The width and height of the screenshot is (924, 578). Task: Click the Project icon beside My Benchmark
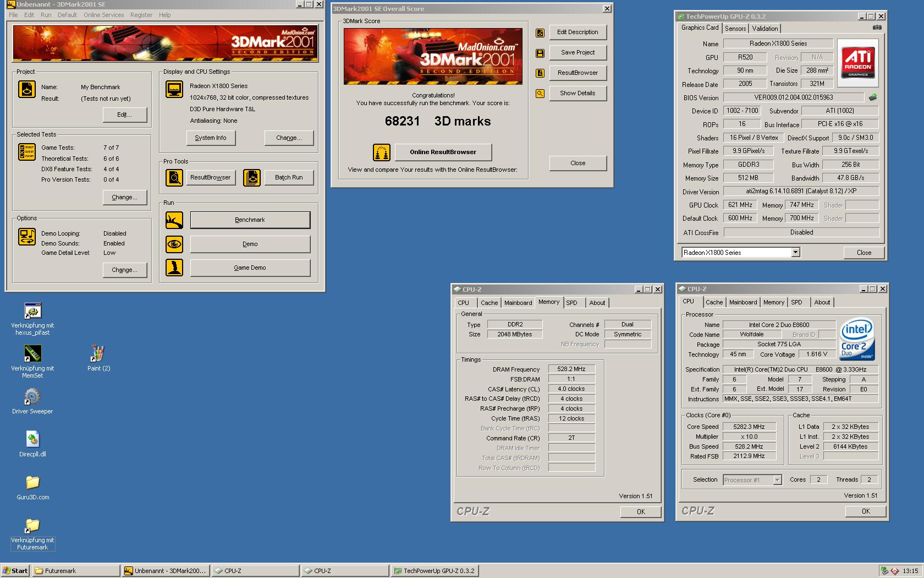[27, 89]
